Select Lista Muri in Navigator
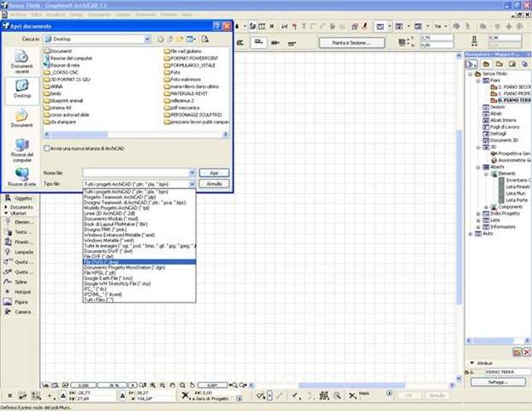This screenshot has height=411, width=532. pos(512,194)
